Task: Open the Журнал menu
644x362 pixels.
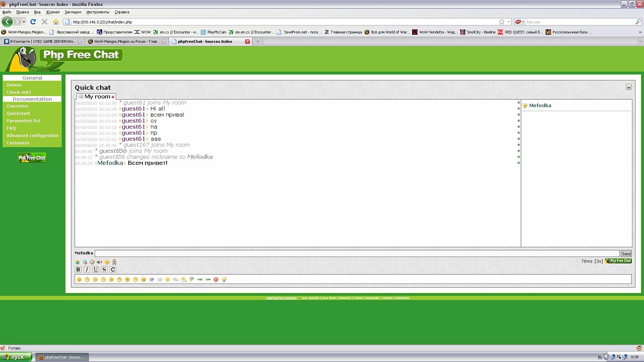Action: click(52, 12)
